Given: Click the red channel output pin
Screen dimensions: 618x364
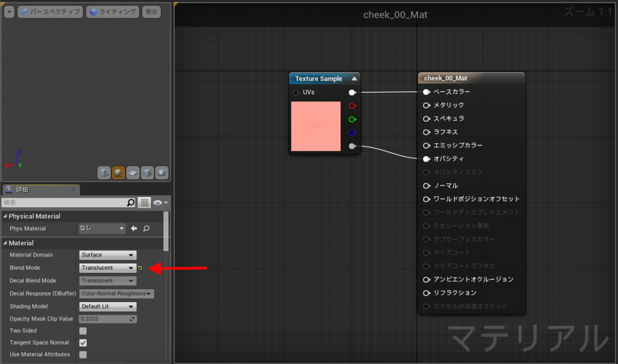Looking at the screenshot, I should pyautogui.click(x=352, y=106).
